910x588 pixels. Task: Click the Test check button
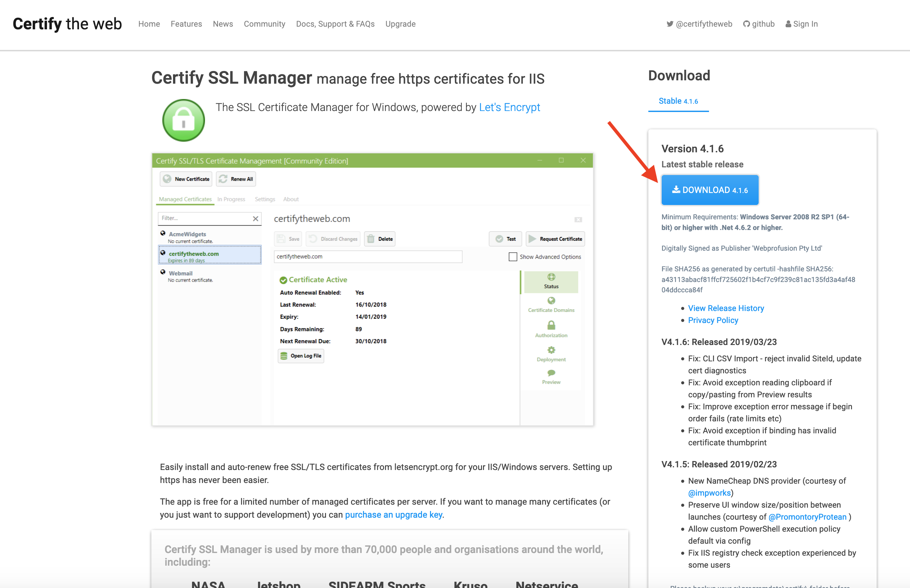tap(505, 239)
